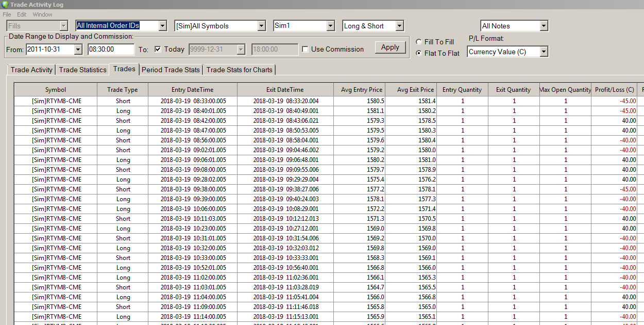Viewport: 644px width, 325px height.
Task: Enable the Use Commission checkbox
Action: coord(306,50)
